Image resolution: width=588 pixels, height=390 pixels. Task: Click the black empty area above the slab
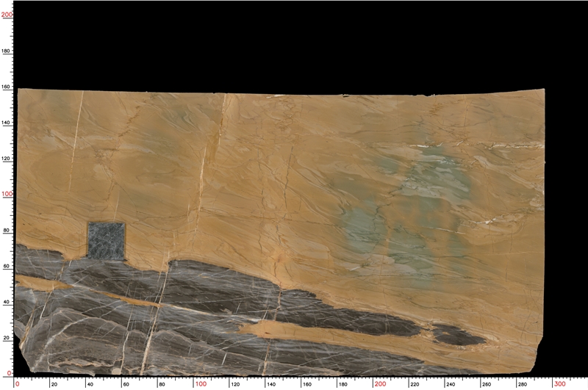click(x=294, y=44)
